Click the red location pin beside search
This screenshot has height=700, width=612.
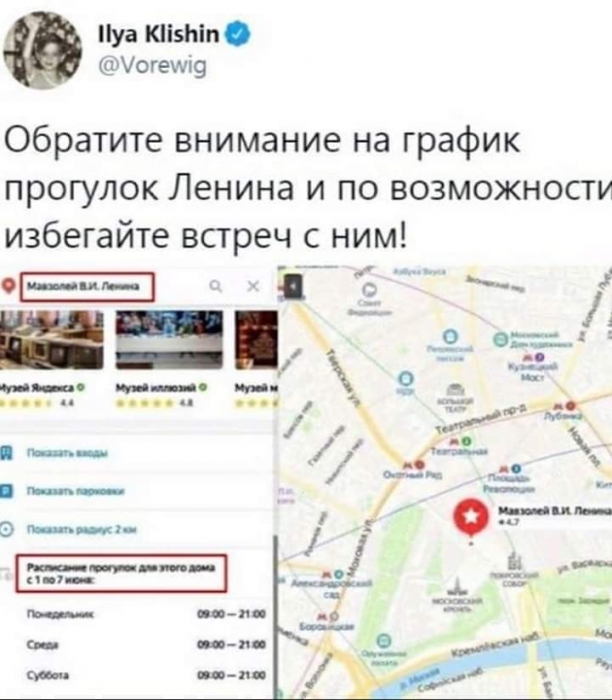point(8,286)
